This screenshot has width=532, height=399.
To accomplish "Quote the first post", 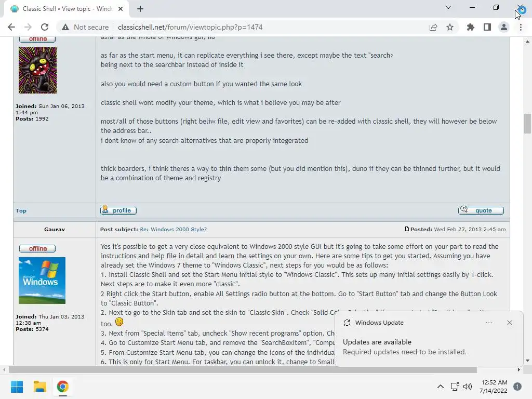I will coord(481,210).
